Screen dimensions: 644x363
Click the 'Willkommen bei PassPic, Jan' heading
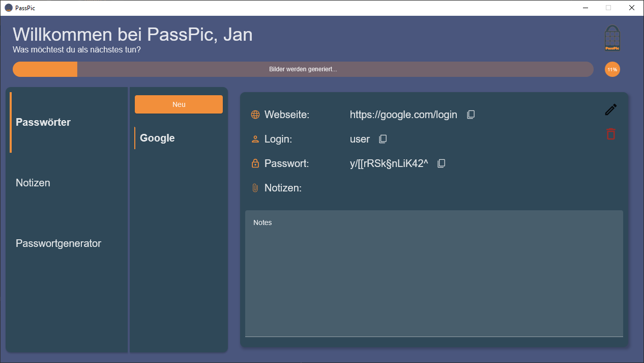tap(133, 34)
